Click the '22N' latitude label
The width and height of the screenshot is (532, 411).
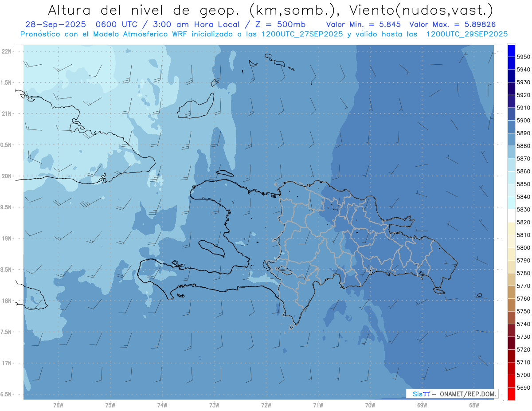coord(8,51)
